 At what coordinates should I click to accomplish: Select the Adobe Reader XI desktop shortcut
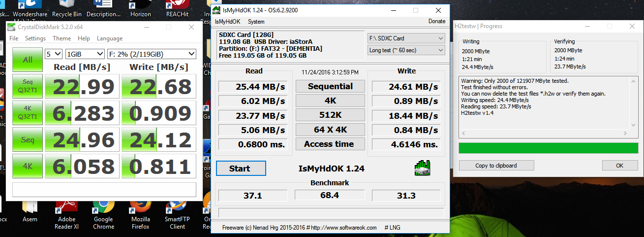pyautogui.click(x=66, y=215)
